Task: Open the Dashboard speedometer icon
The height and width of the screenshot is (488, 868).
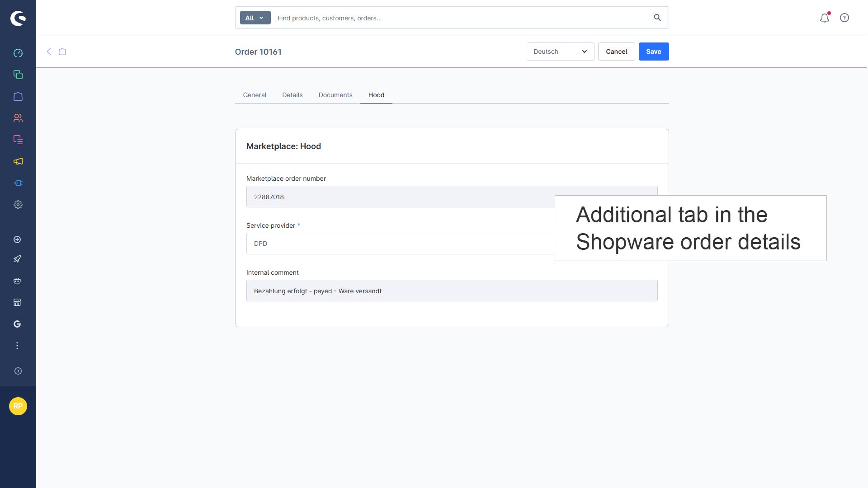Action: pyautogui.click(x=18, y=53)
